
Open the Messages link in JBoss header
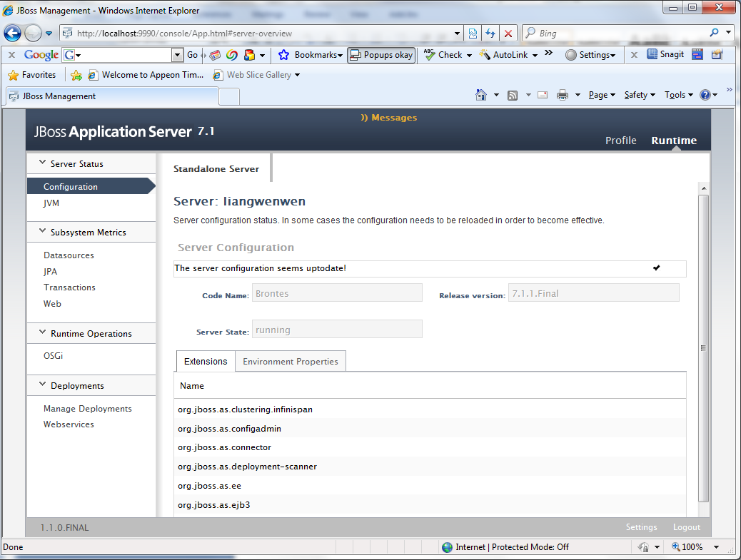click(389, 118)
